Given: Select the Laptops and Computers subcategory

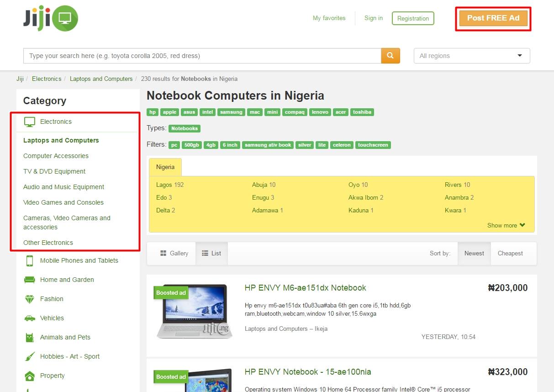Looking at the screenshot, I should click(61, 140).
